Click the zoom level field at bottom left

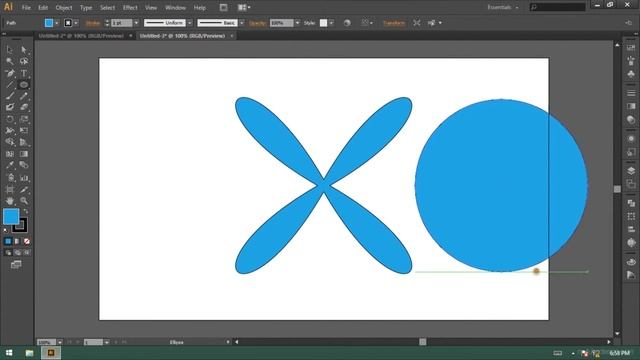tap(47, 342)
